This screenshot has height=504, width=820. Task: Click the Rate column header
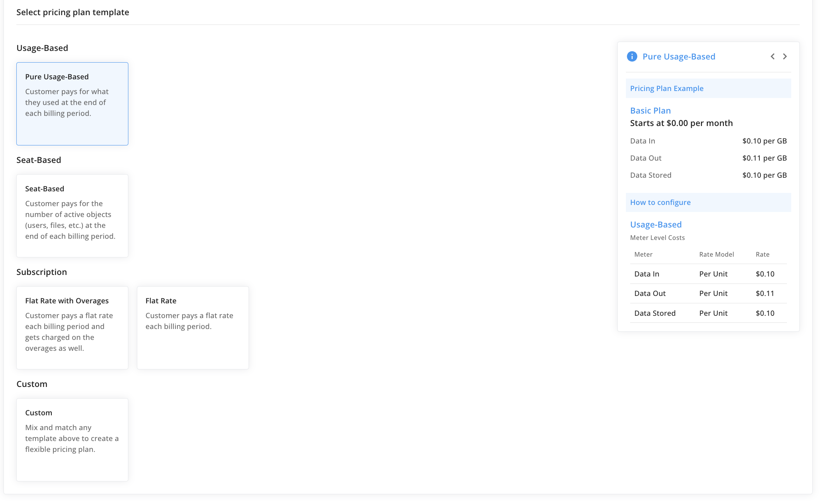(762, 255)
